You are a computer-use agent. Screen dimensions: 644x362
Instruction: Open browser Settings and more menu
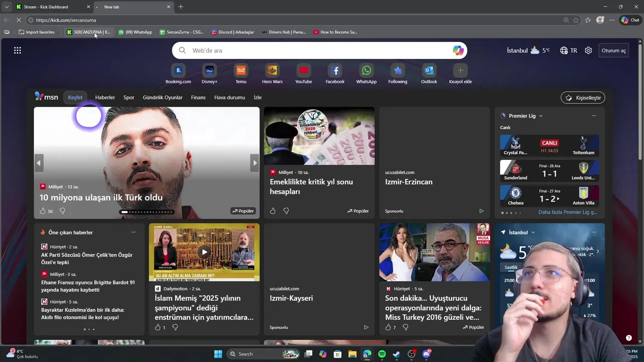click(612, 20)
